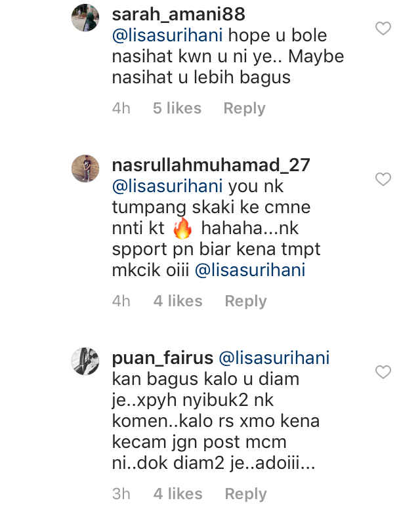The image size is (420, 505).
Task: Tap @lisasurihani at the start of nasrullahmuhamad_27's comment
Action: pyautogui.click(x=168, y=186)
